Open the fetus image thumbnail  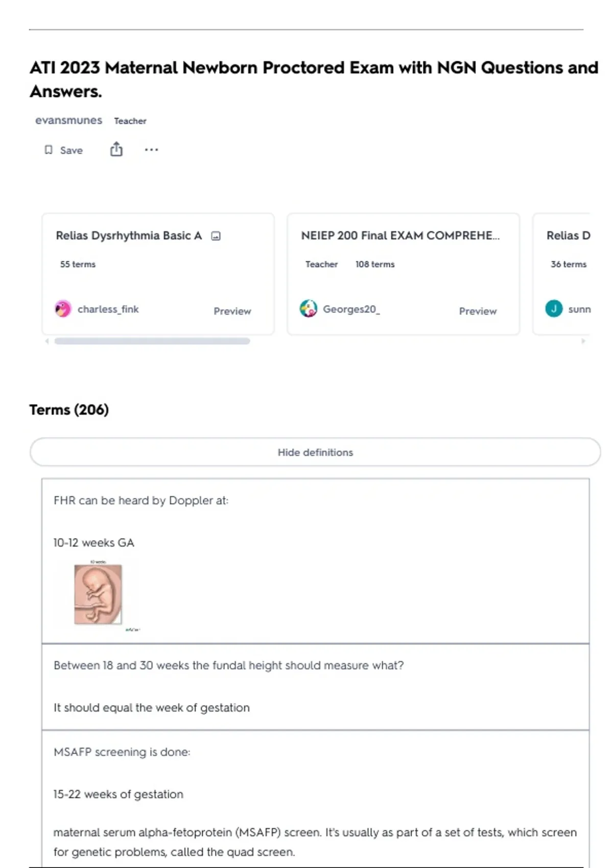pyautogui.click(x=98, y=594)
